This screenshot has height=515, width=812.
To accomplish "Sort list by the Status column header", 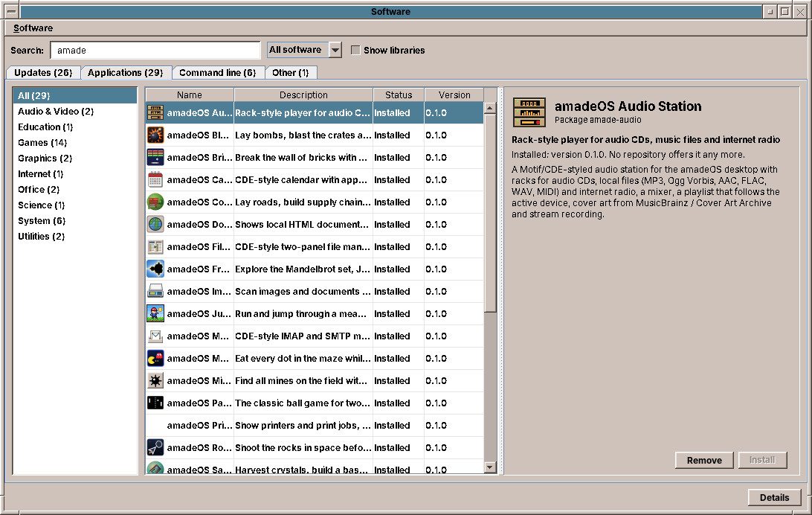I will tap(399, 95).
